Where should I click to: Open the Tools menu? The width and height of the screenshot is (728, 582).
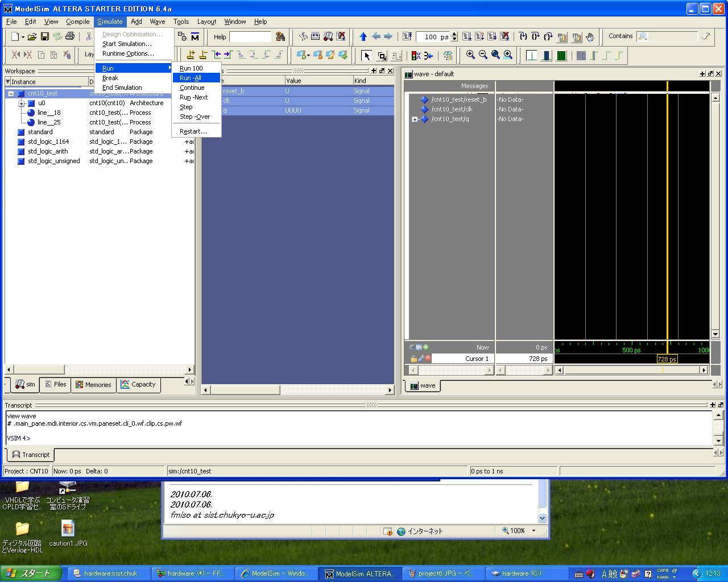[181, 22]
